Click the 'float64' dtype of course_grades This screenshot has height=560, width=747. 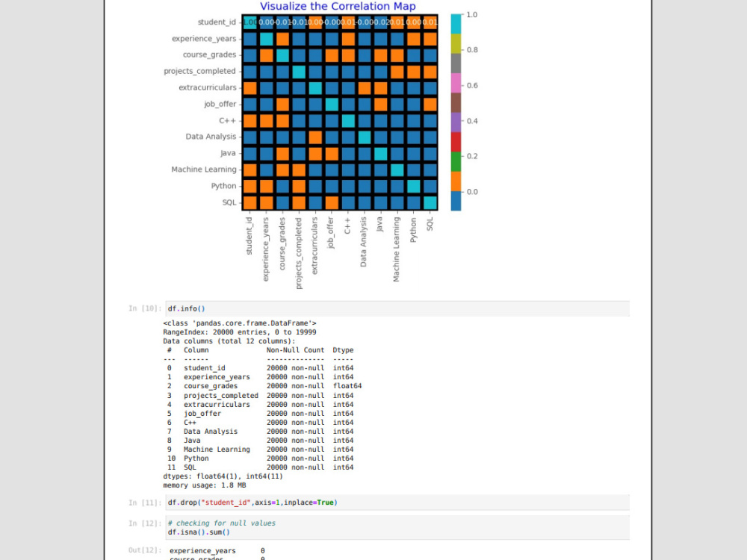click(347, 386)
